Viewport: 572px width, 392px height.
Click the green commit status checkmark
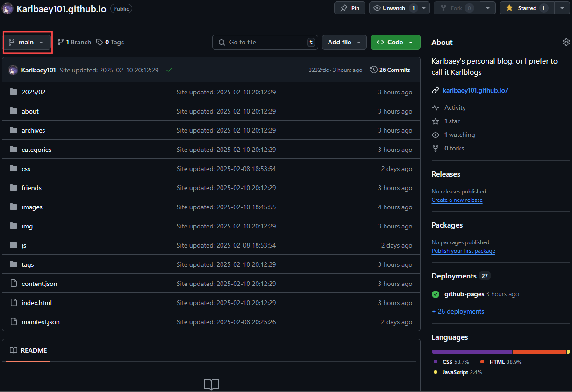click(x=169, y=70)
